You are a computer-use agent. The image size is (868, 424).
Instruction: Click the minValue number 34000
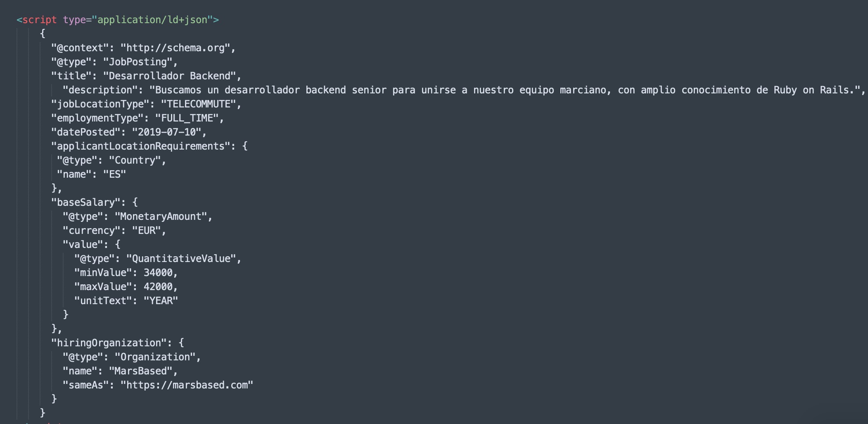[158, 273]
